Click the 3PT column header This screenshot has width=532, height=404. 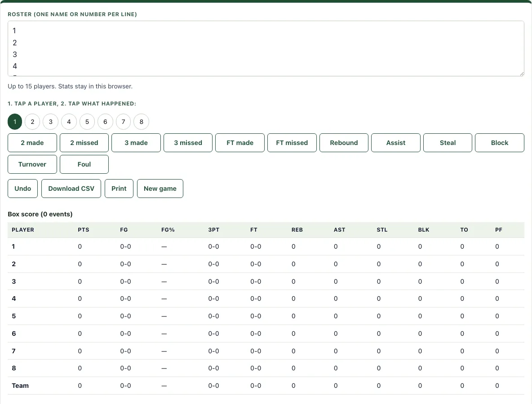point(214,230)
